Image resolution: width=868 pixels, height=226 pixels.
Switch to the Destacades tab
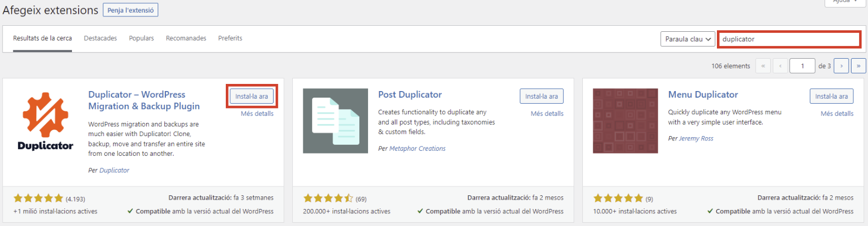pyautogui.click(x=101, y=38)
